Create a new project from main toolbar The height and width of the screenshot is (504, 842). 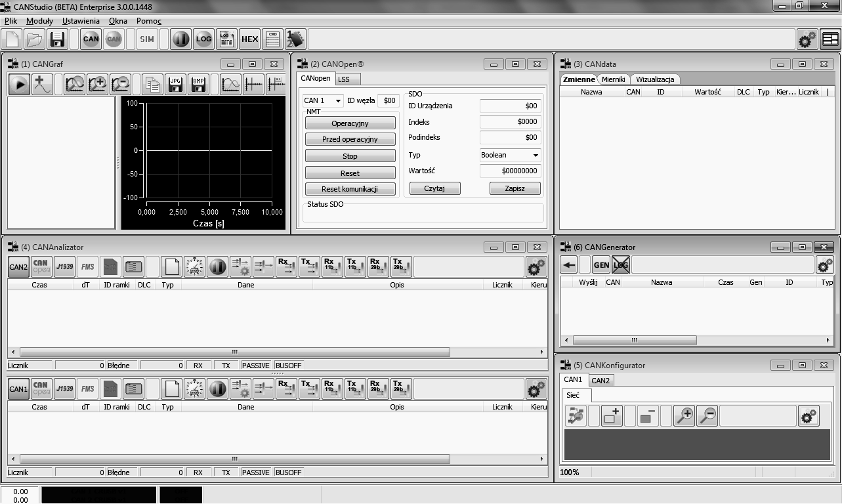coord(12,39)
